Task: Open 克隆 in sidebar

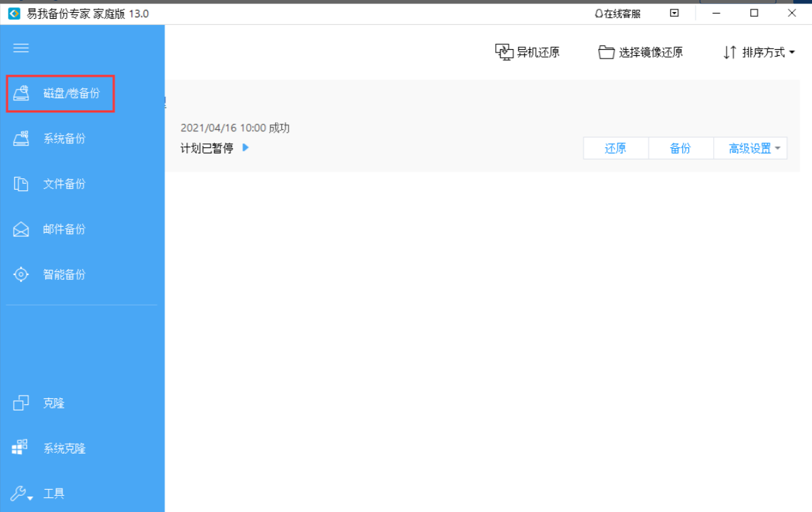Action: (x=54, y=403)
